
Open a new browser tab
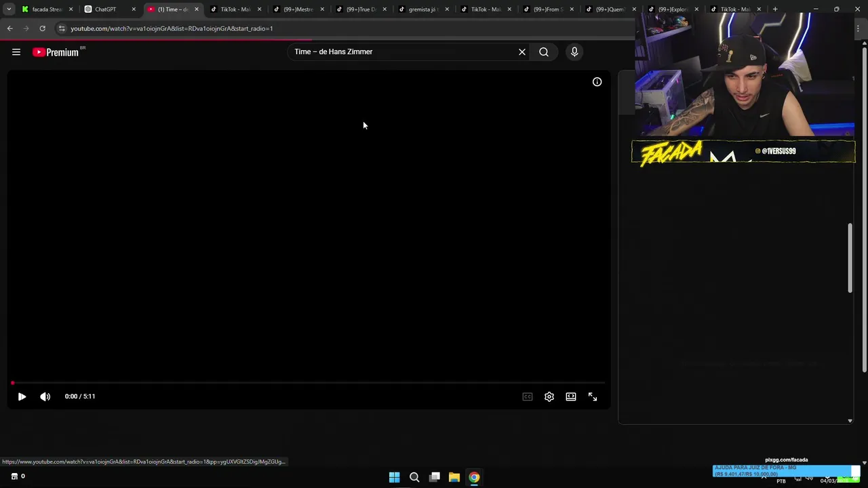(775, 9)
